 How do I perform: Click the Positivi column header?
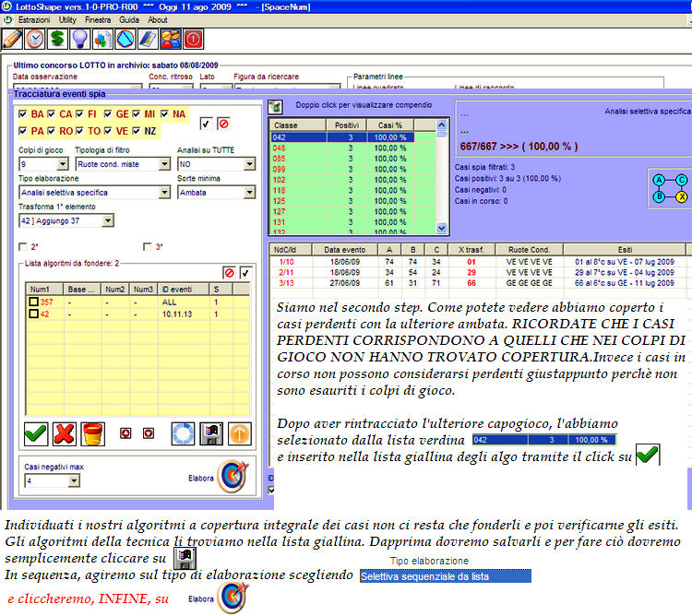click(x=346, y=125)
